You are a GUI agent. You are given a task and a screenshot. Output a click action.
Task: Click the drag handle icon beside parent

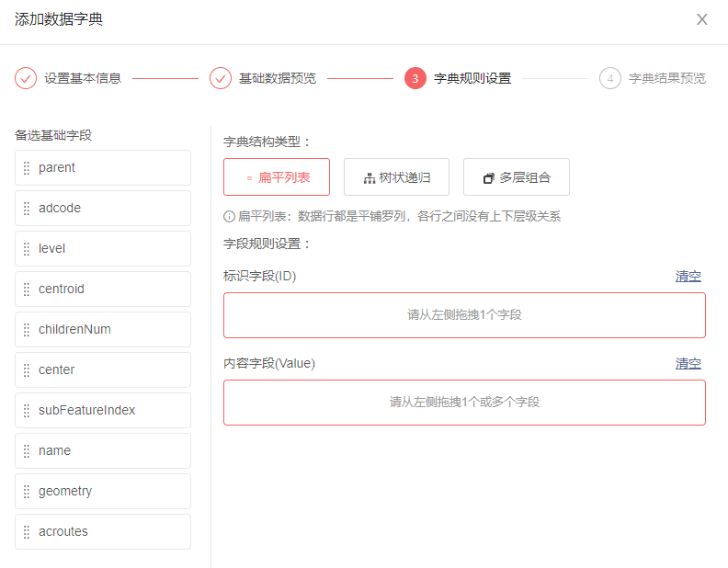point(27,168)
